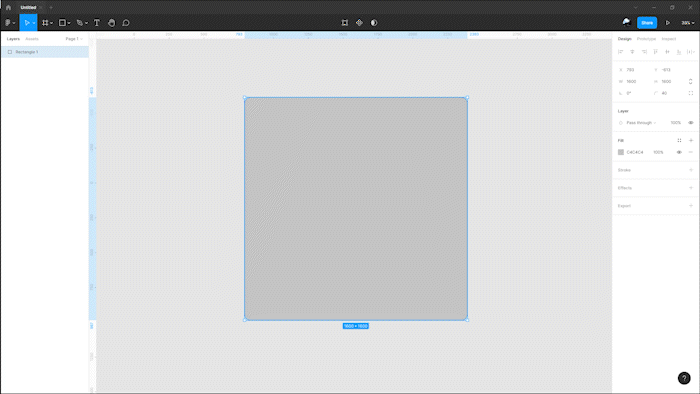Click the layer opacity 100% field
The height and width of the screenshot is (394, 700).
[675, 123]
